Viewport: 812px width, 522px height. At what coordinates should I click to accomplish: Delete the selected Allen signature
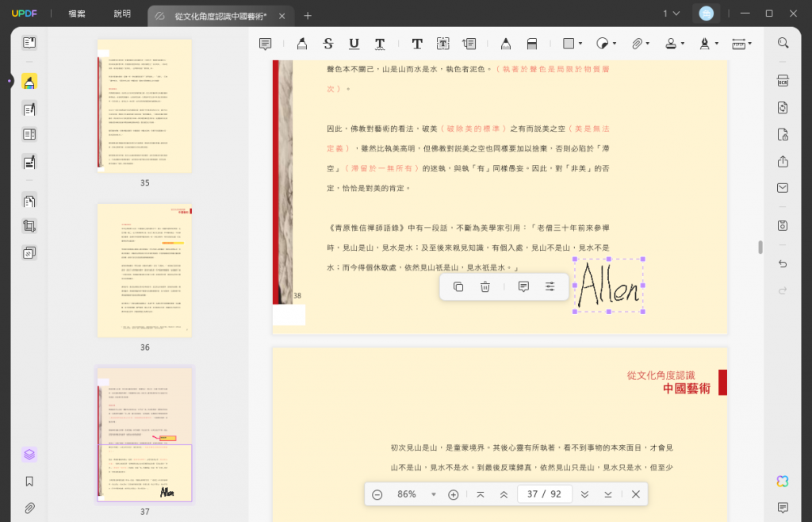point(485,287)
